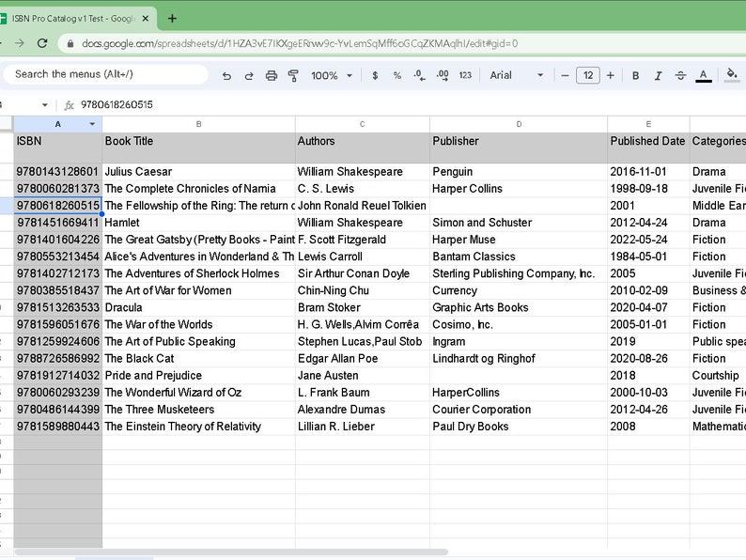746x560 pixels.
Task: Format as currency with dollar icon
Action: click(x=375, y=76)
